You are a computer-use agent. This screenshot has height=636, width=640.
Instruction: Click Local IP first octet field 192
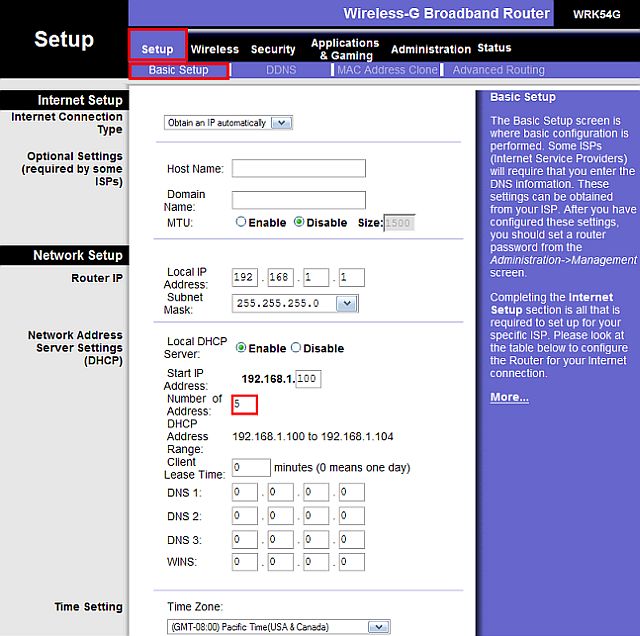coord(245,278)
